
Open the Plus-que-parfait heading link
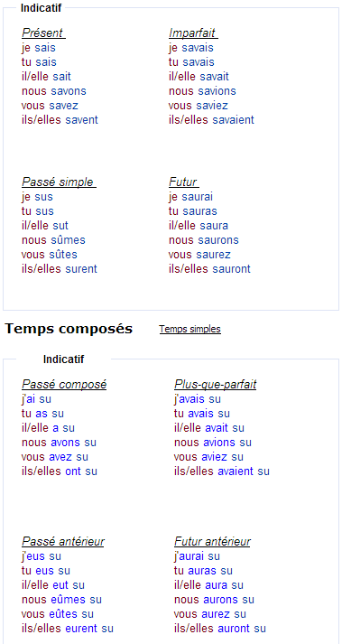pyautogui.click(x=215, y=385)
